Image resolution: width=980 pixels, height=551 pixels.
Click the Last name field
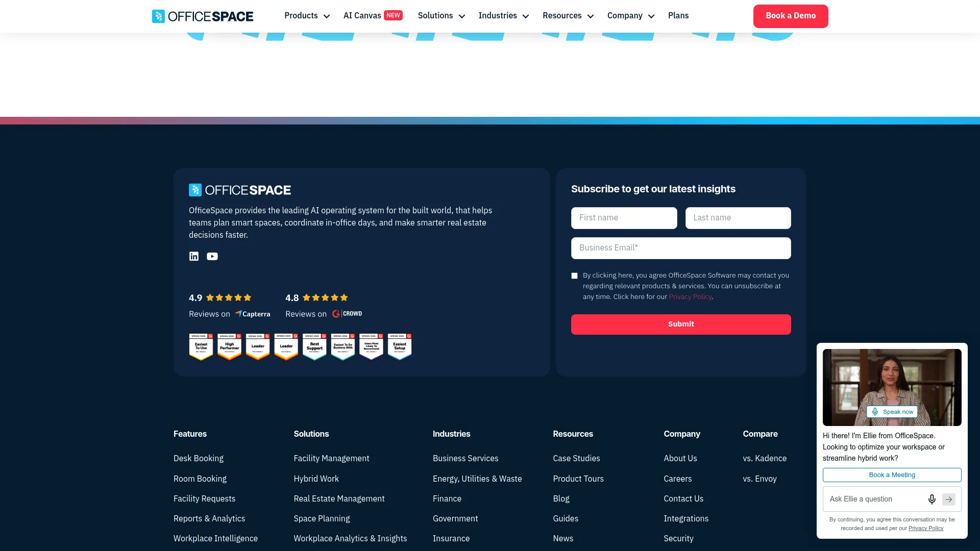tap(738, 218)
